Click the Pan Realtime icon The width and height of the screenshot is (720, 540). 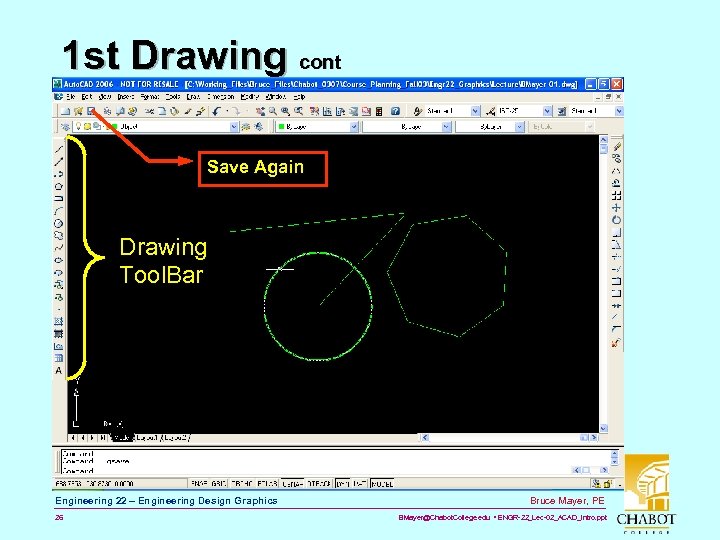coord(260,111)
